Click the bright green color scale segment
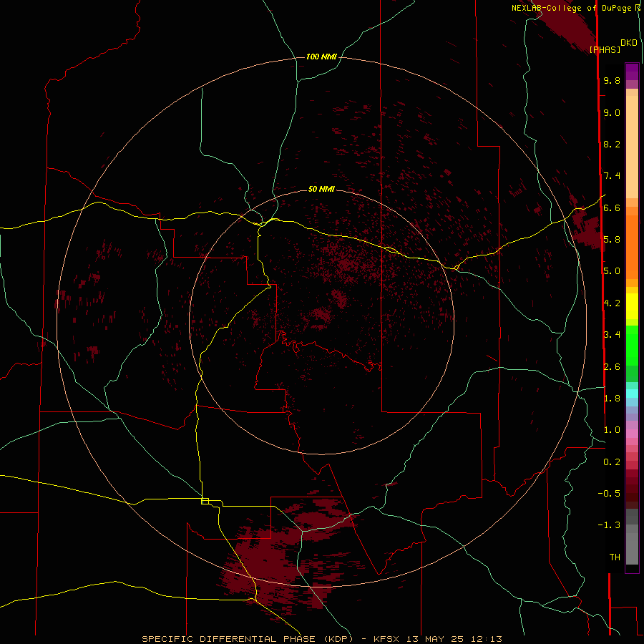The height and width of the screenshot is (644, 644). coord(632,346)
